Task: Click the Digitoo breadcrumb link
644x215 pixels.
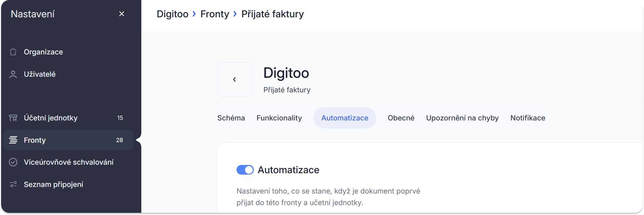Action: point(172,14)
